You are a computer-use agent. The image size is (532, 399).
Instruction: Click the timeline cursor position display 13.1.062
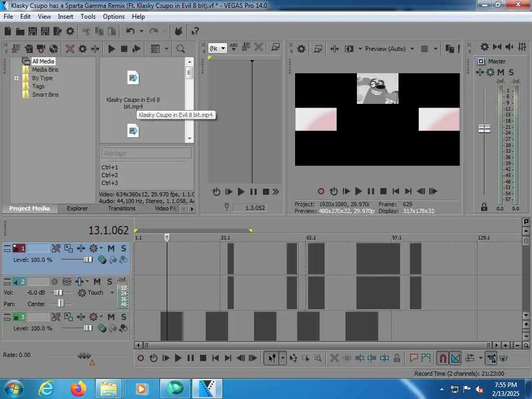tap(108, 230)
